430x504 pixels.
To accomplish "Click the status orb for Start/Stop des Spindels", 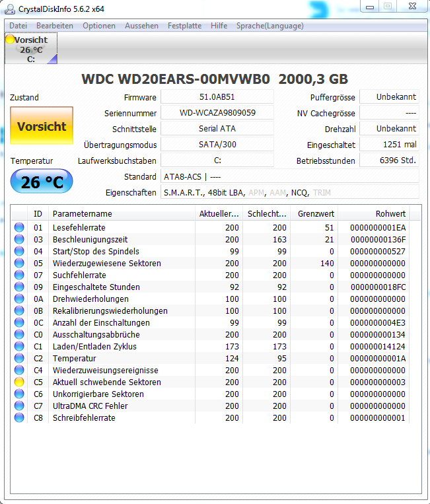I will tap(19, 251).
